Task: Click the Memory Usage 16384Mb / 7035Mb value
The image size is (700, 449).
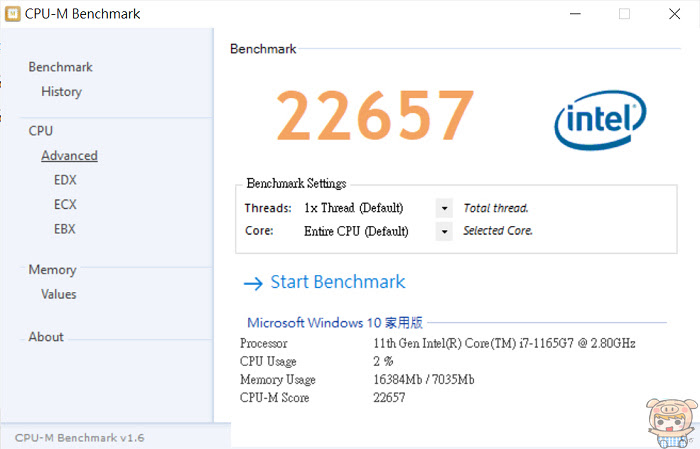Action: [x=424, y=379]
